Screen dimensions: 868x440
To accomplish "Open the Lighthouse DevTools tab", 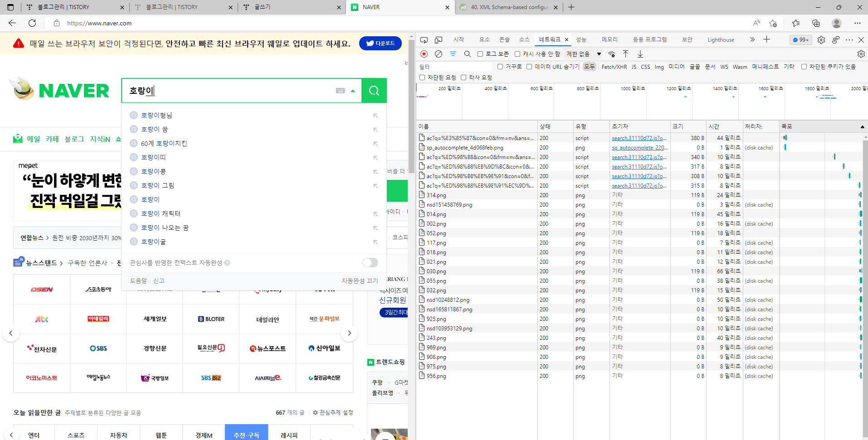I will pyautogui.click(x=721, y=40).
